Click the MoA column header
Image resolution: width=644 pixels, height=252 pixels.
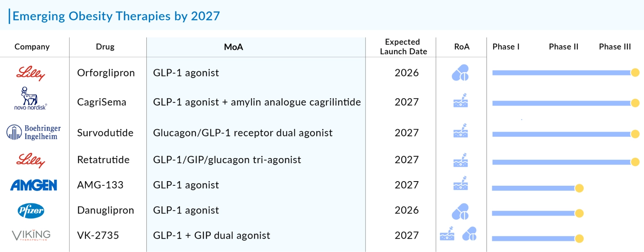pos(234,47)
